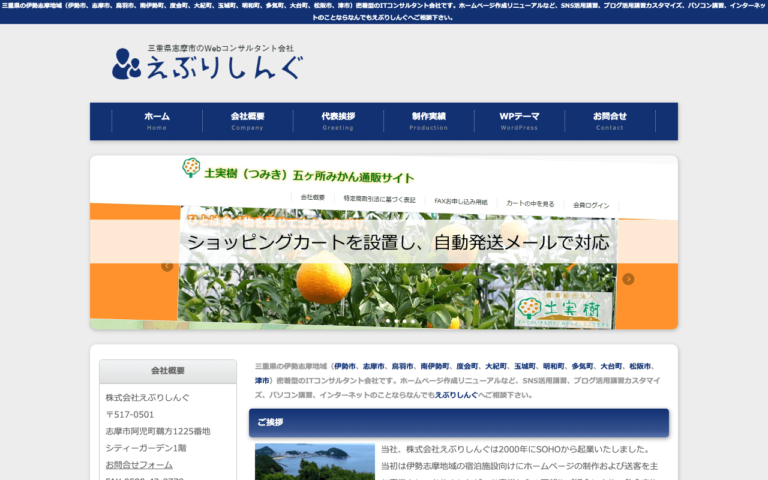Select the postal code 〒517-0501
This screenshot has width=768, height=480.
tap(130, 414)
